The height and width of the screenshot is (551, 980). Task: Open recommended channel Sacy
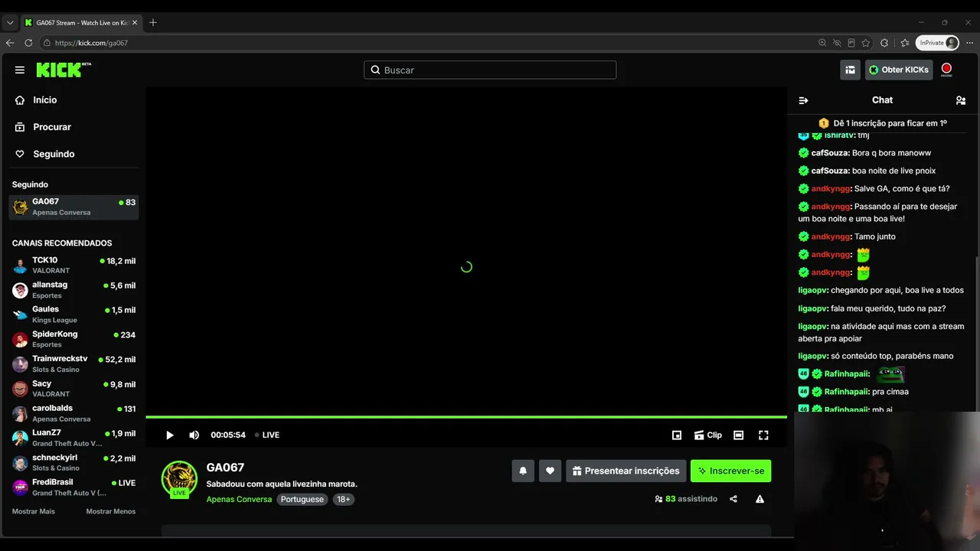(x=73, y=389)
